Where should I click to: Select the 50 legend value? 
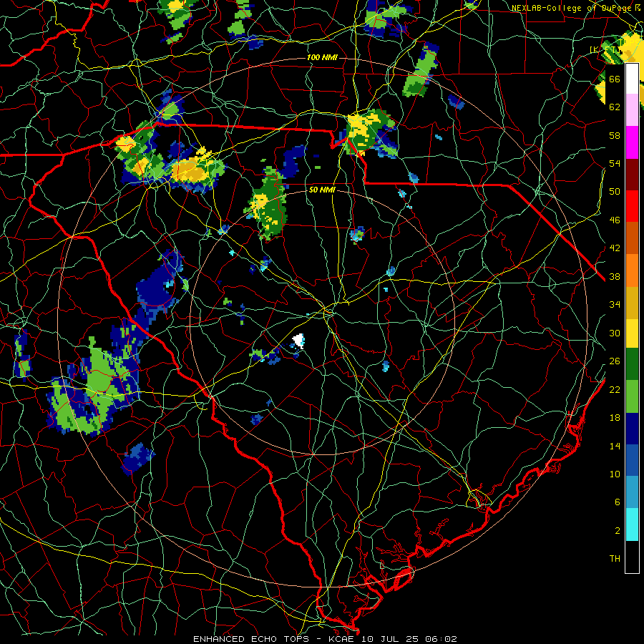tap(615, 191)
